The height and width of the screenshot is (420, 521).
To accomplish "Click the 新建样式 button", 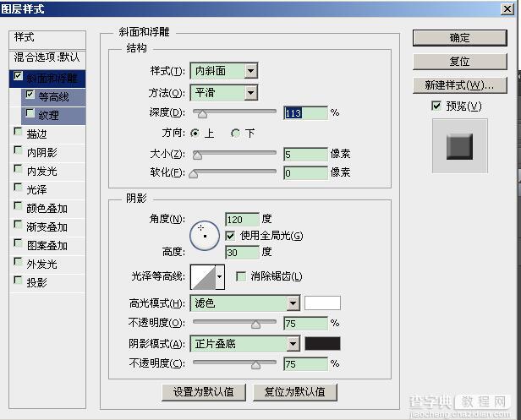I will pos(460,85).
